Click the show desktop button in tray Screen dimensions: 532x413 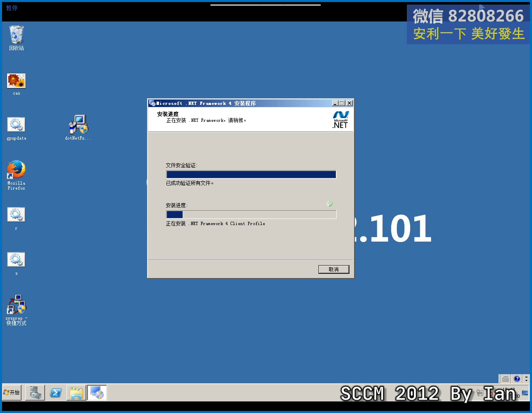[x=525, y=393]
